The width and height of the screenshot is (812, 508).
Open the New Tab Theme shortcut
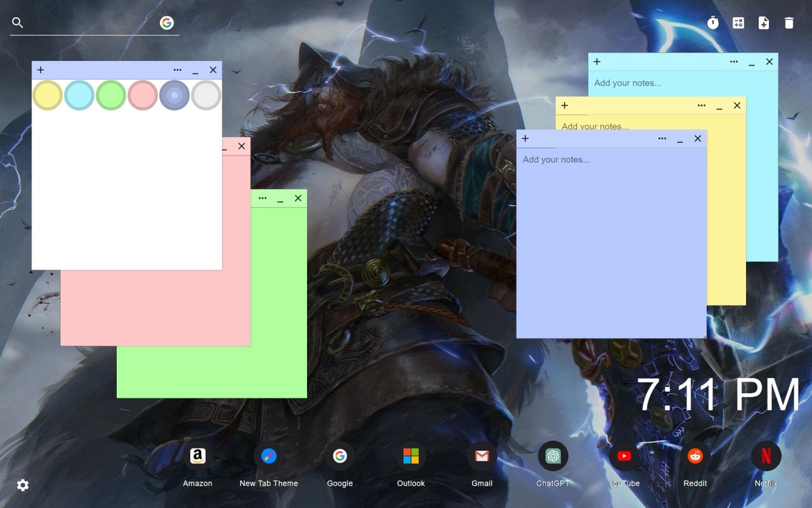(x=269, y=464)
